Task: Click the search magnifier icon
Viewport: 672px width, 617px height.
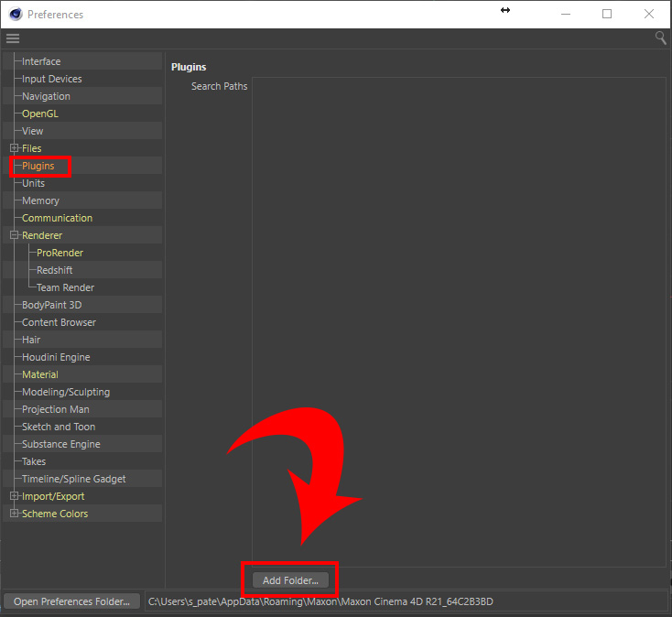Action: 660,38
